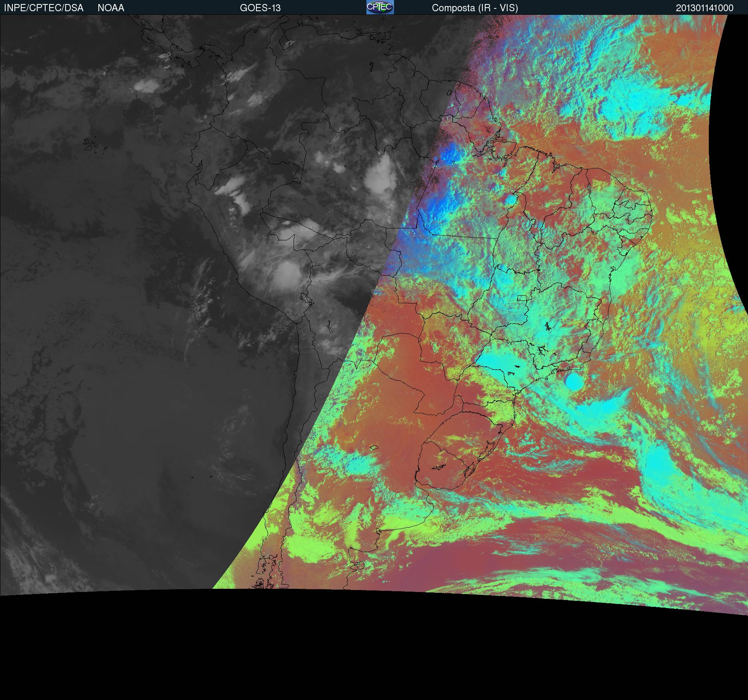This screenshot has width=748, height=700.
Task: Click the Composta (IR - VIS) title
Action: (x=474, y=8)
